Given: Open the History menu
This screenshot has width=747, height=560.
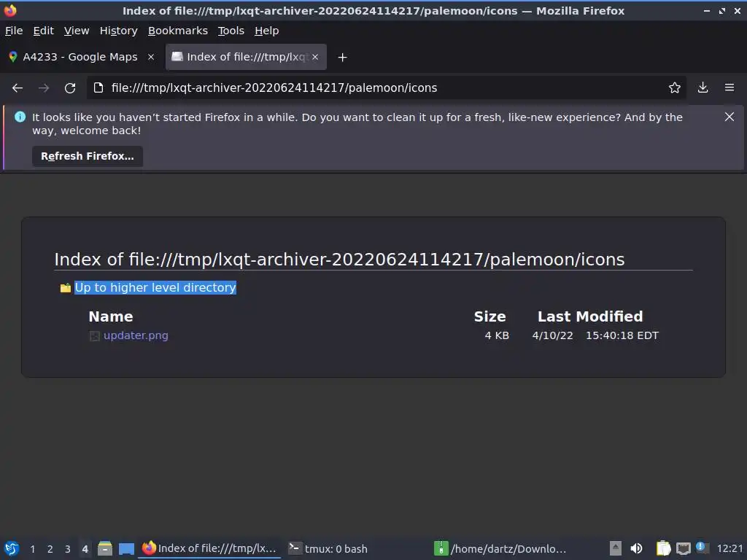Looking at the screenshot, I should point(119,31).
